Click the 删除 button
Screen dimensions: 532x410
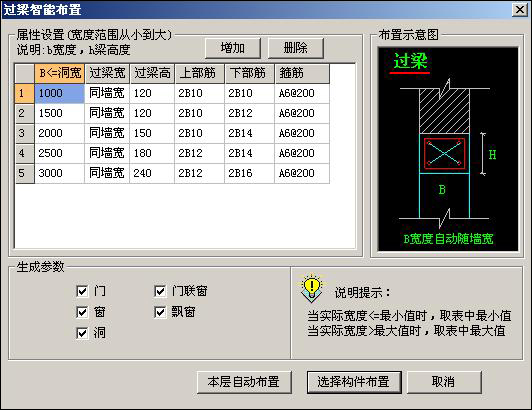click(296, 48)
